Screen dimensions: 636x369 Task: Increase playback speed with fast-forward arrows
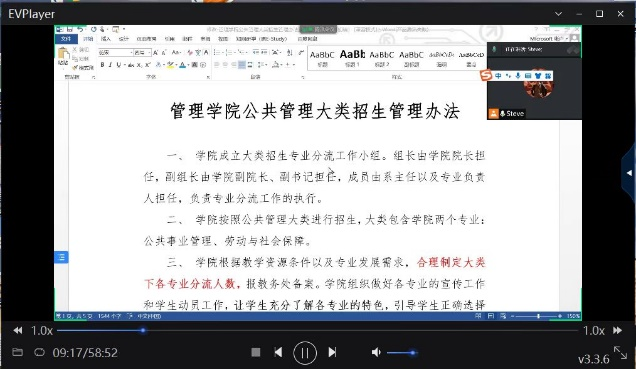pyautogui.click(x=617, y=330)
